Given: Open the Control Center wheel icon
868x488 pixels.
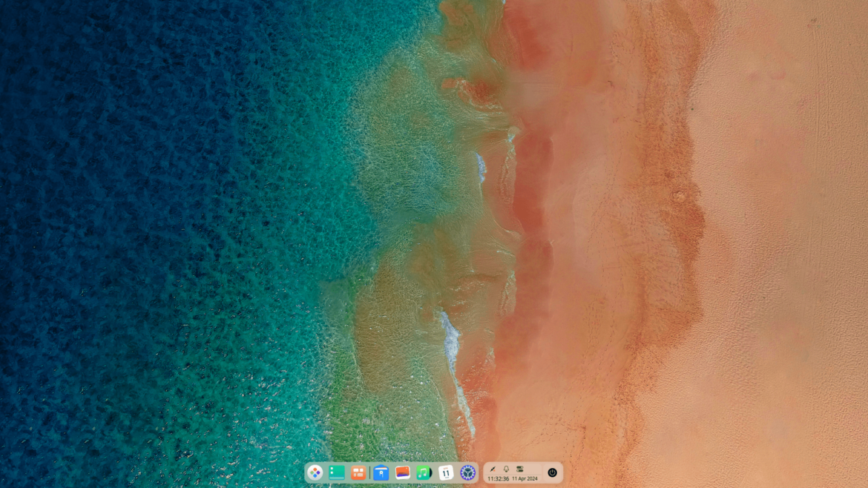Looking at the screenshot, I should click(468, 472).
